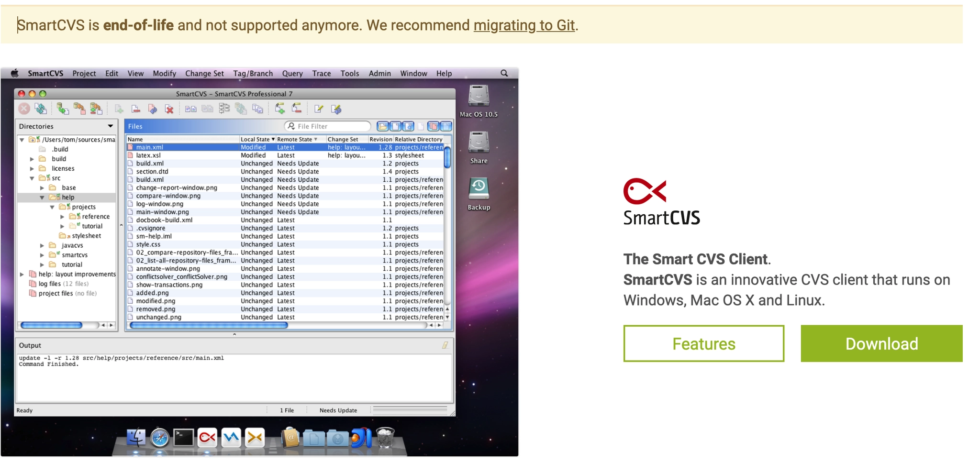Collapse the src folder
The height and width of the screenshot is (462, 980).
[32, 178]
